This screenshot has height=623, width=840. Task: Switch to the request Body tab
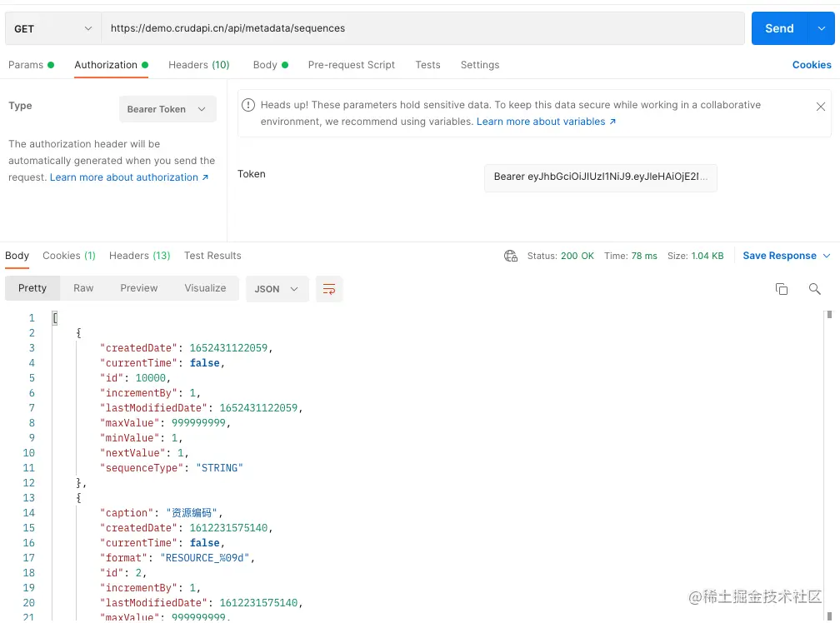[x=271, y=65]
